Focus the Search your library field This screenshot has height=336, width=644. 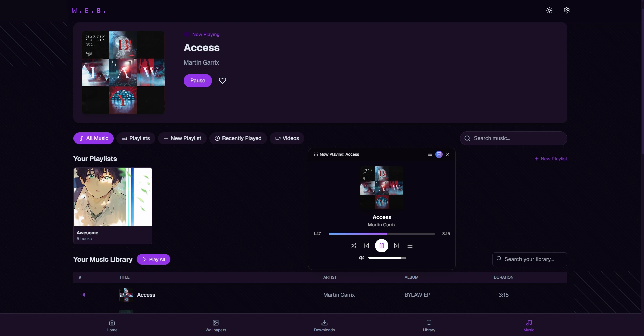click(530, 259)
